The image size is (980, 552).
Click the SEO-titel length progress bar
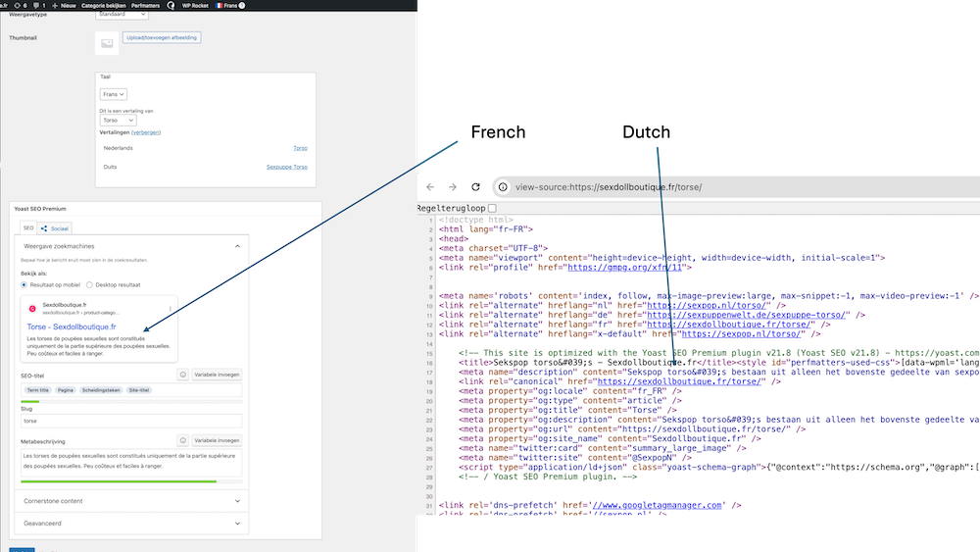(131, 401)
